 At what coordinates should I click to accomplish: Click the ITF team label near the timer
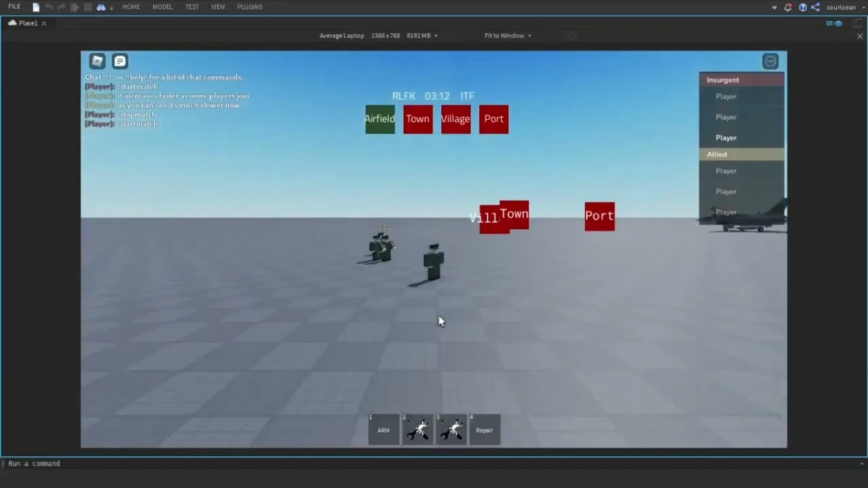pos(467,96)
